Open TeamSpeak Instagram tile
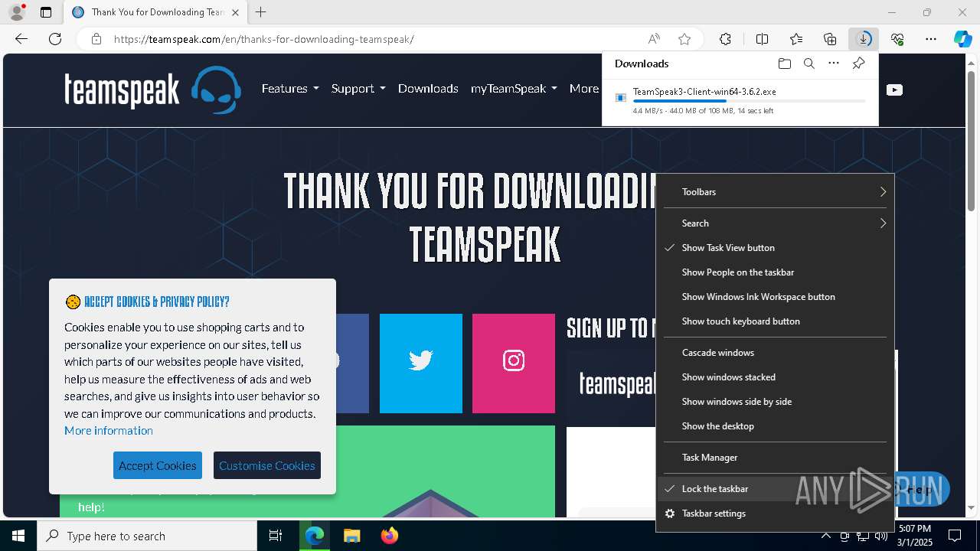This screenshot has height=551, width=980. (x=514, y=364)
